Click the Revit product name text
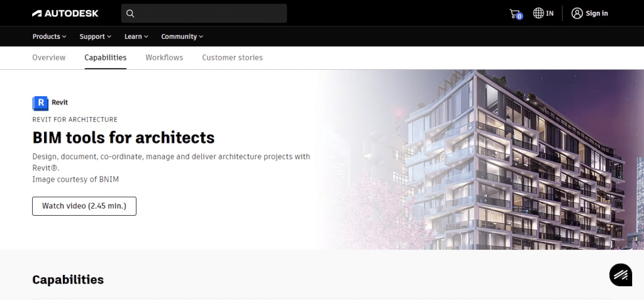Screen dimensions: 644x300 coord(60,103)
